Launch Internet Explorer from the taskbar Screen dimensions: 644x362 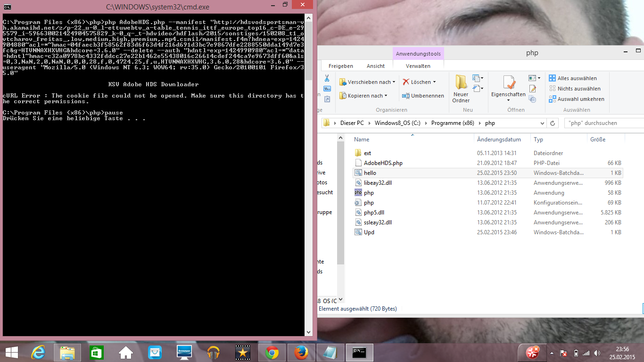[x=38, y=353]
